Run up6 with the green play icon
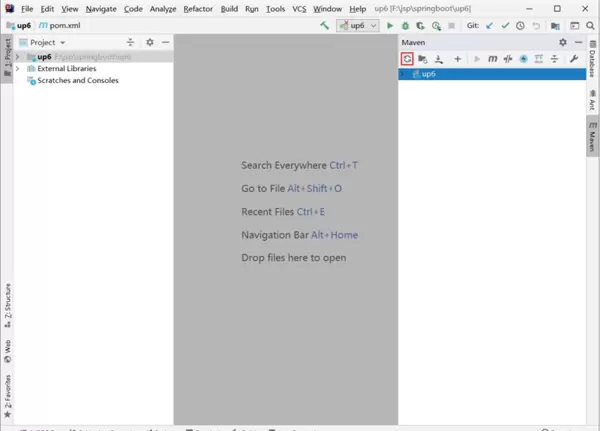This screenshot has height=431, width=600. [390, 25]
